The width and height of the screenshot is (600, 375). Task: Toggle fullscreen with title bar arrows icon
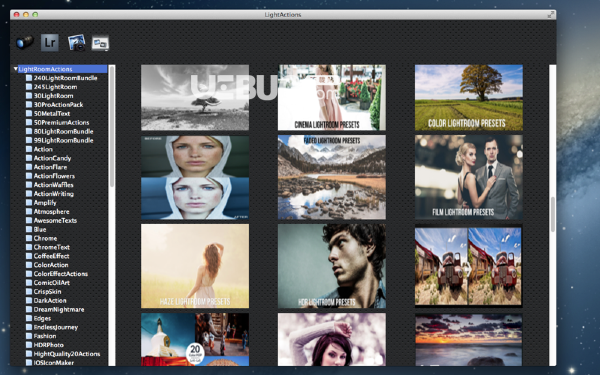click(x=551, y=15)
